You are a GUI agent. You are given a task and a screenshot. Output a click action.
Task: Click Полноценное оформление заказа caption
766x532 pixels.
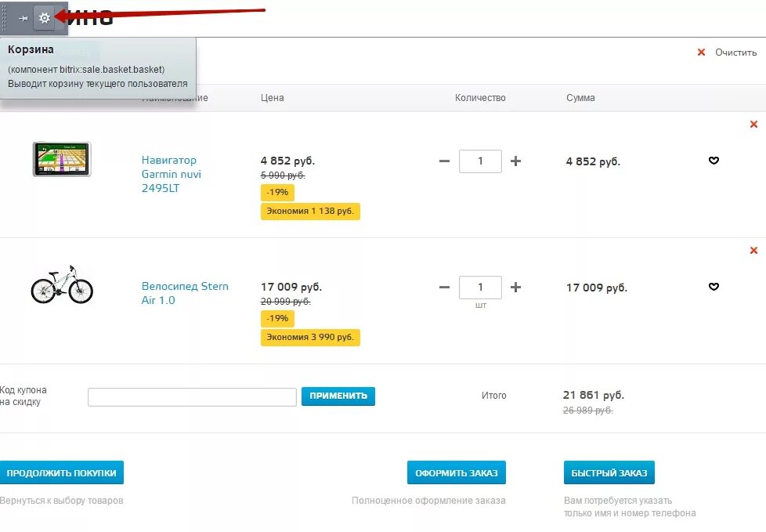[x=428, y=500]
